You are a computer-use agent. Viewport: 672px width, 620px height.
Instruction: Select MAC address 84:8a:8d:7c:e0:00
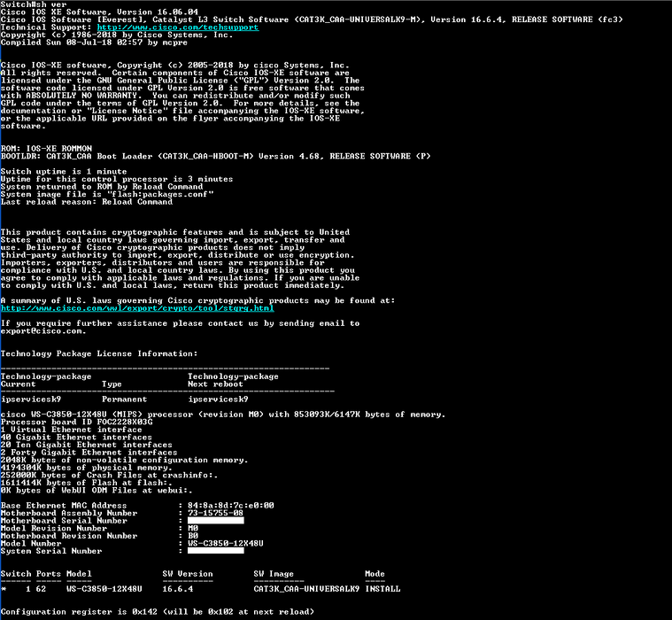tap(231, 506)
